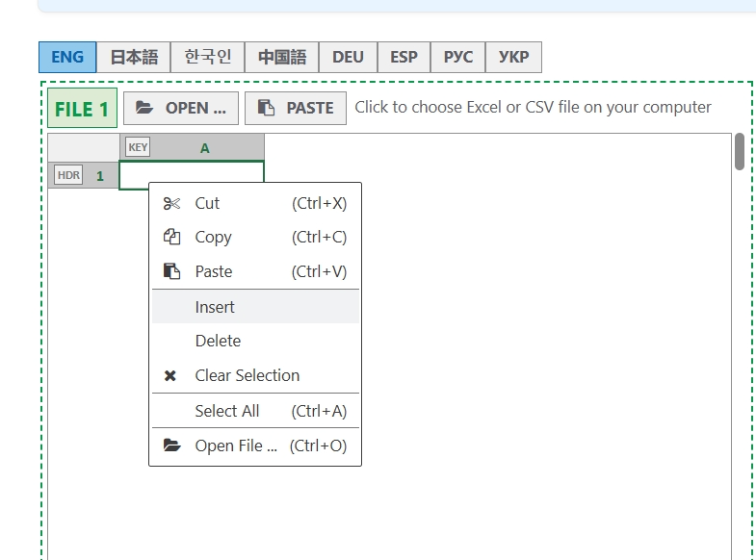Screen dimensions: 756x560
Task: Toggle the KEY marker on column A
Action: pos(138,147)
